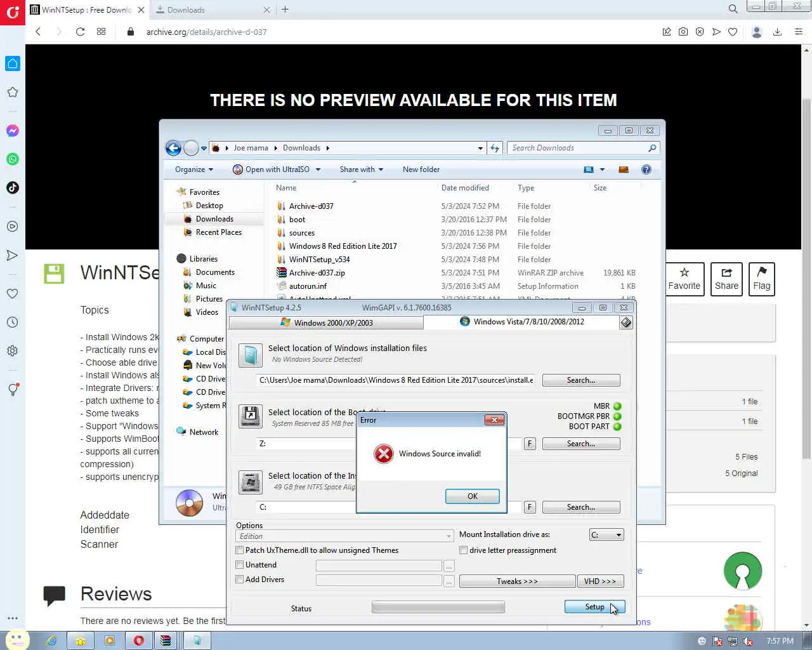The height and width of the screenshot is (650, 812).
Task: Select the Archive-d037.zip file
Action: tap(317, 273)
